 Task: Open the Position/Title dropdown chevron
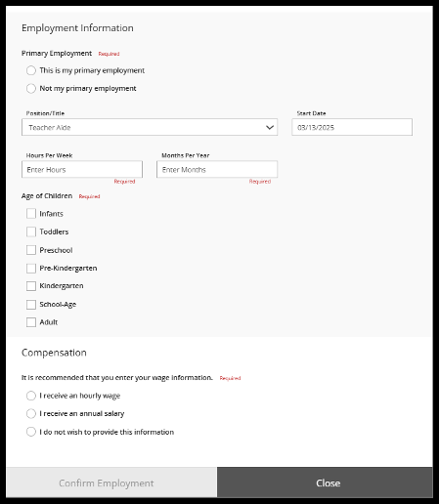click(270, 127)
